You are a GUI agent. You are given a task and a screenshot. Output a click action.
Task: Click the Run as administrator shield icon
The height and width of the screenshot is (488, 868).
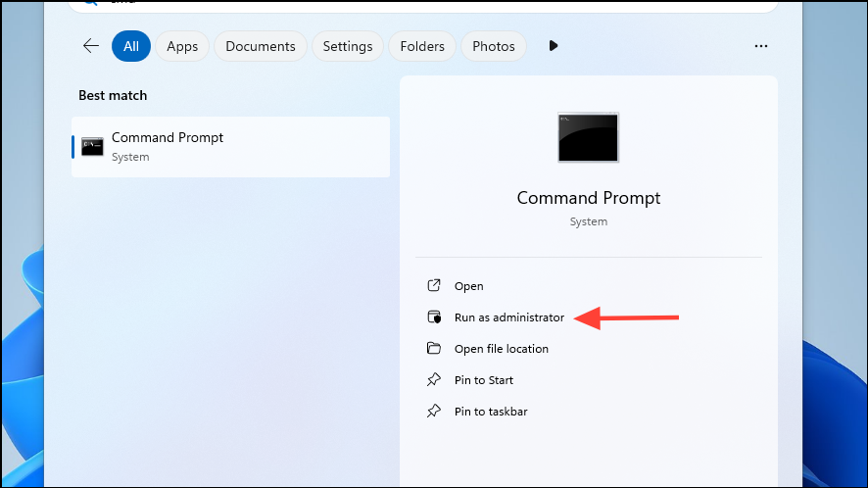434,317
